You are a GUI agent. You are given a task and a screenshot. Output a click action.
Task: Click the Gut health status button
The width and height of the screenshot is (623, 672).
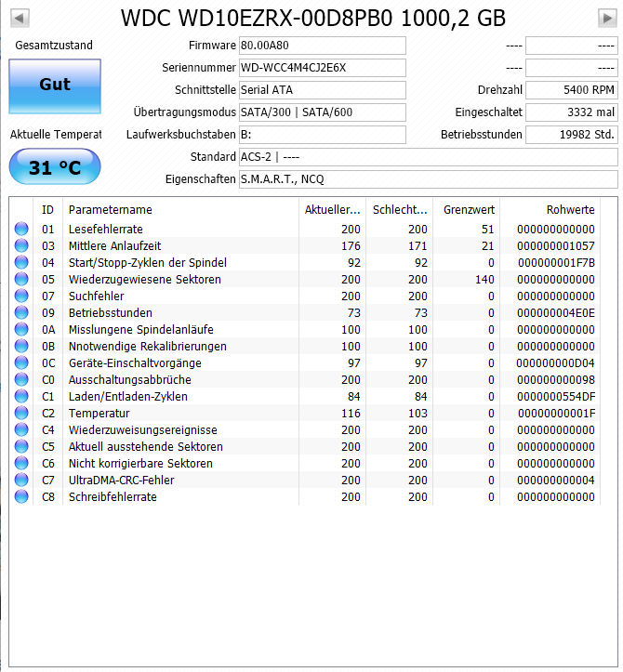55,86
